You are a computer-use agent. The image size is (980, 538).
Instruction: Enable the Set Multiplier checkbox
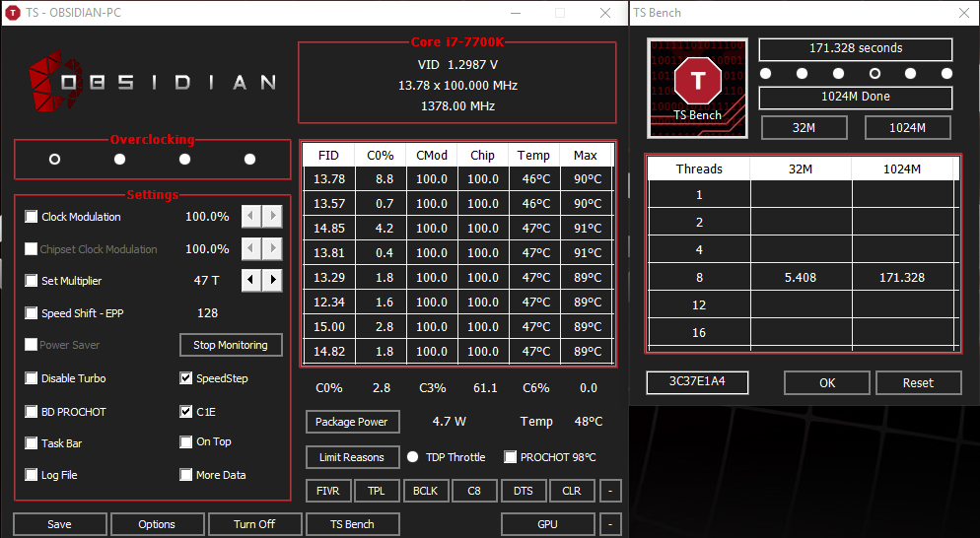[32, 281]
